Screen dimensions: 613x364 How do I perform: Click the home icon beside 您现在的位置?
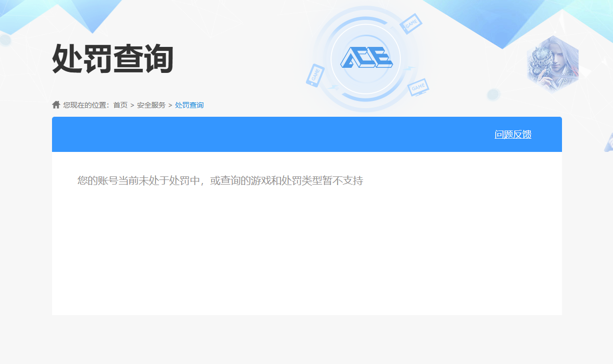click(x=56, y=105)
